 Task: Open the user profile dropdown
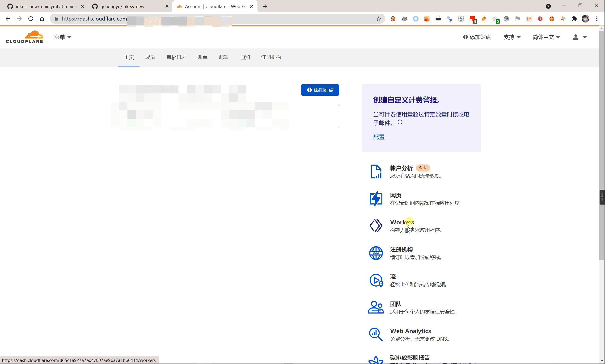coord(580,37)
